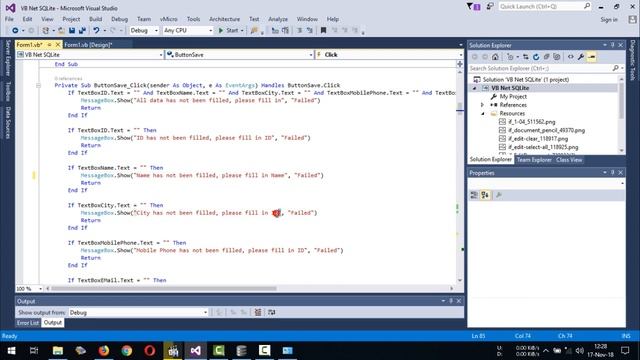Open Properties wrench icon in Solution Explorer
This screenshot has height=360, width=640.
click(x=581, y=57)
